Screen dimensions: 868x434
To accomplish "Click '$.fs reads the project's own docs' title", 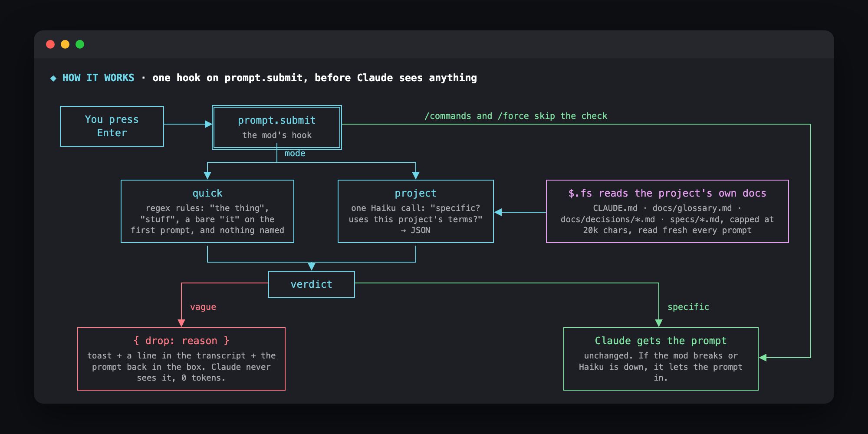I will click(x=667, y=193).
